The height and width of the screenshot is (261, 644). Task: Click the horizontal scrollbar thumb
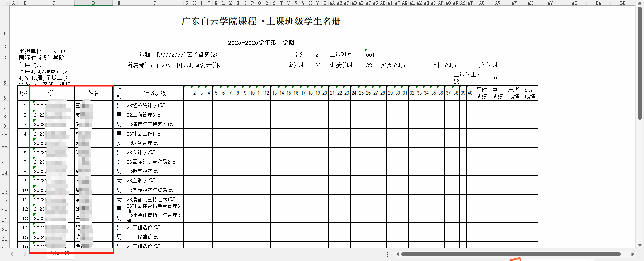pyautogui.click(x=511, y=254)
